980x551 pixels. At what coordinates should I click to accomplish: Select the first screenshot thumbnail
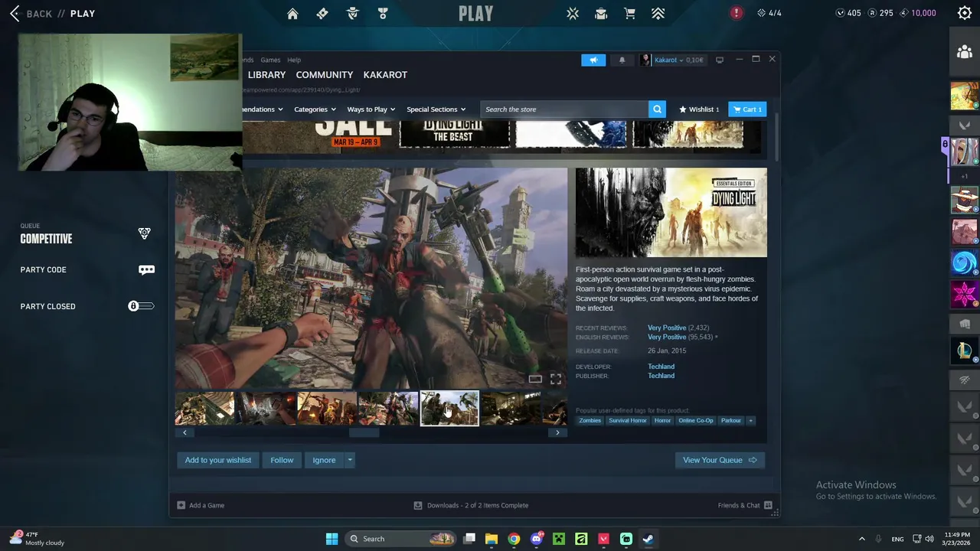click(204, 409)
